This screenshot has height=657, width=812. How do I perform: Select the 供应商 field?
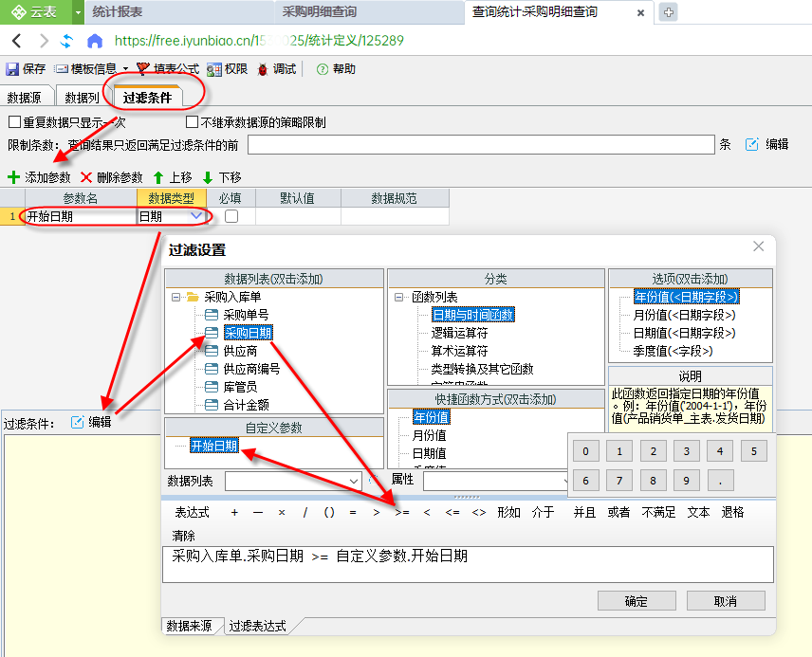[240, 351]
